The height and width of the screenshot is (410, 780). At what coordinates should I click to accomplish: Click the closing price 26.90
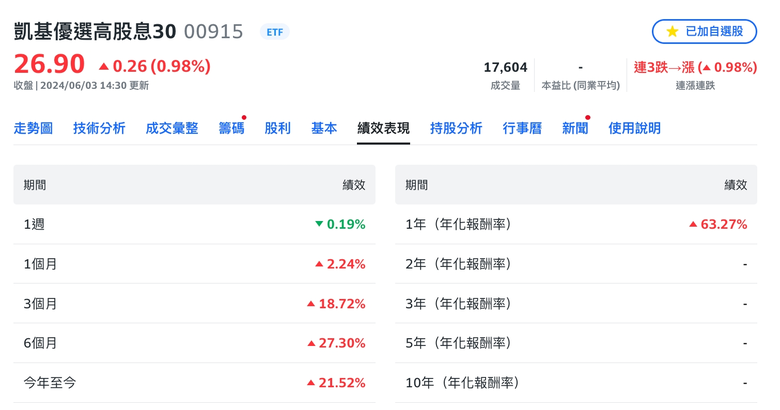[49, 64]
